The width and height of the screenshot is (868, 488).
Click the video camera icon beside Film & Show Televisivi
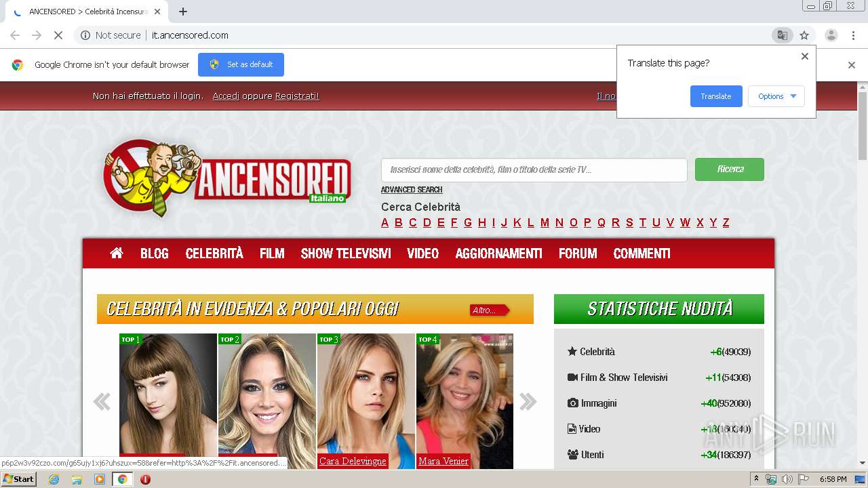572,377
